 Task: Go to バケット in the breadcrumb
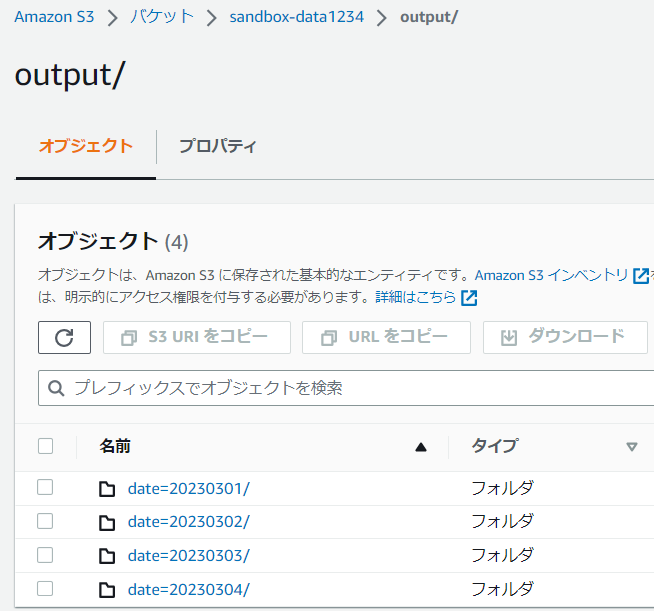coord(162,17)
